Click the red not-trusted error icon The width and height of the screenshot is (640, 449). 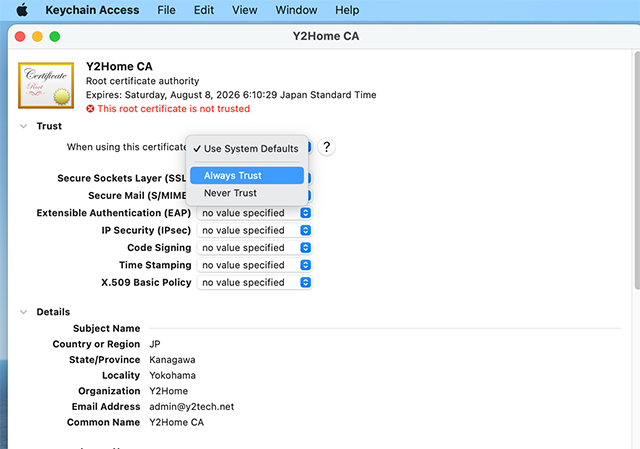(90, 109)
